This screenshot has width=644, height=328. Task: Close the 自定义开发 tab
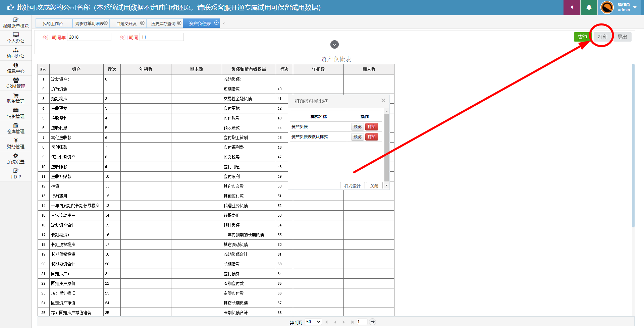[x=142, y=23]
